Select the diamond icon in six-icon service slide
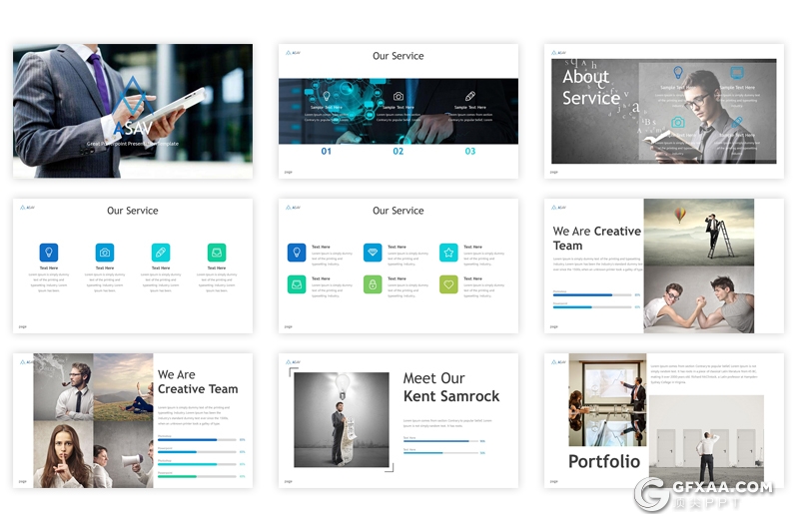Screen dimensions: 799x532 pos(372,253)
